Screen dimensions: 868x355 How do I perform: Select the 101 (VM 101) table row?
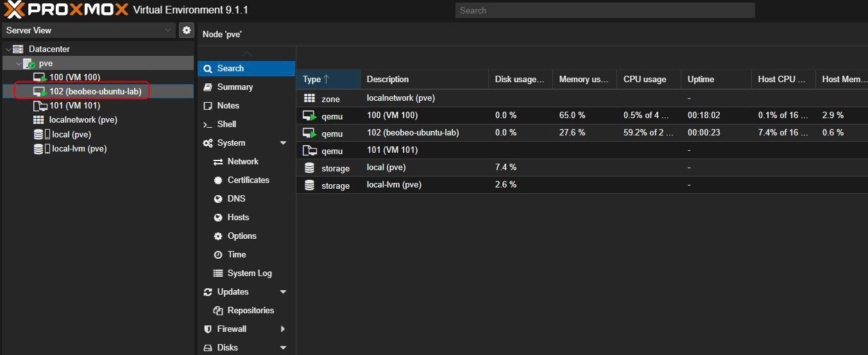tap(392, 150)
